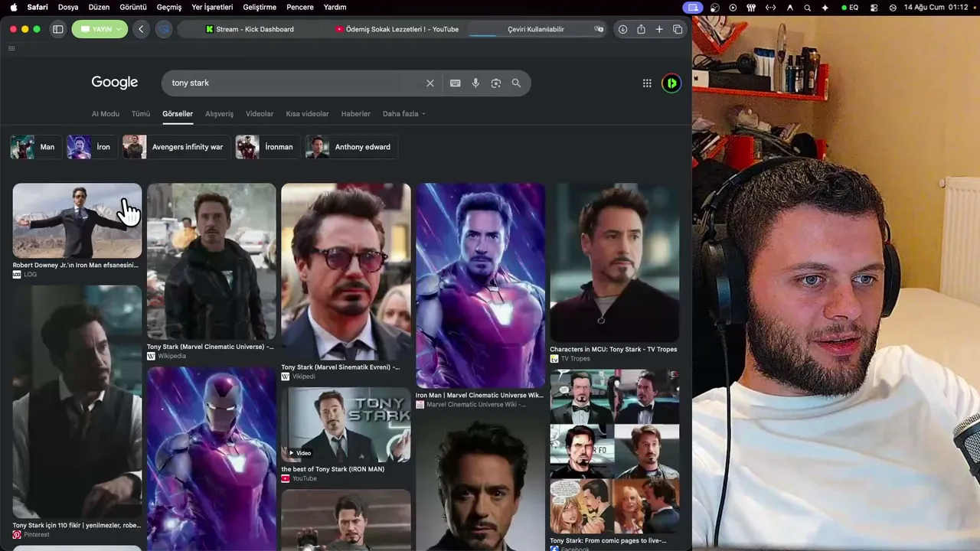Click the sparkle icon in menu bar
This screenshot has height=551, width=980.
[825, 7]
